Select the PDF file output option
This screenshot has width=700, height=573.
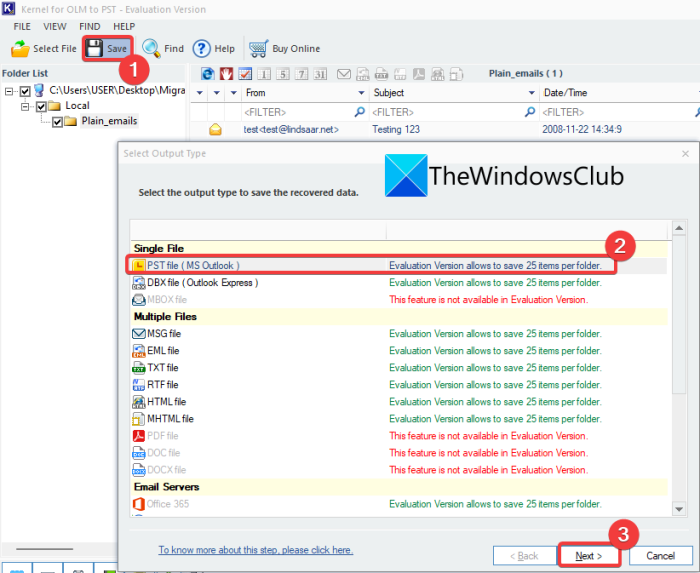click(x=399, y=436)
